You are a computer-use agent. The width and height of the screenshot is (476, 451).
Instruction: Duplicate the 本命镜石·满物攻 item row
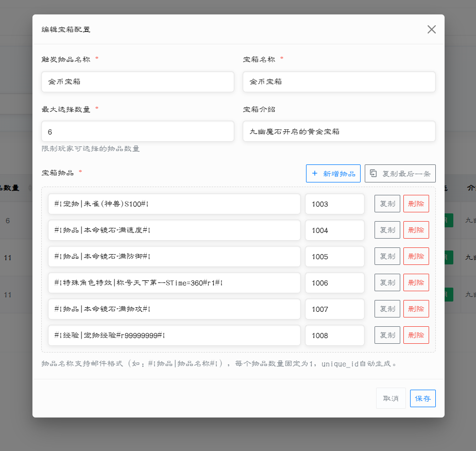pyautogui.click(x=387, y=309)
